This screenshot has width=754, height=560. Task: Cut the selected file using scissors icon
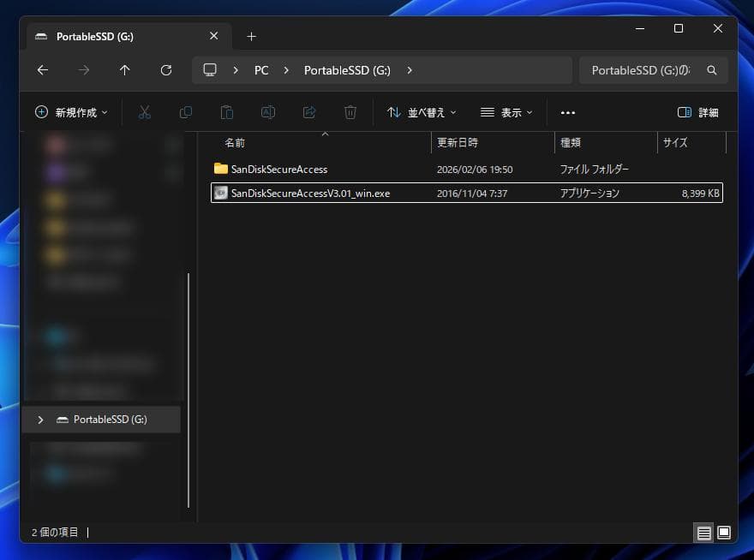(144, 112)
